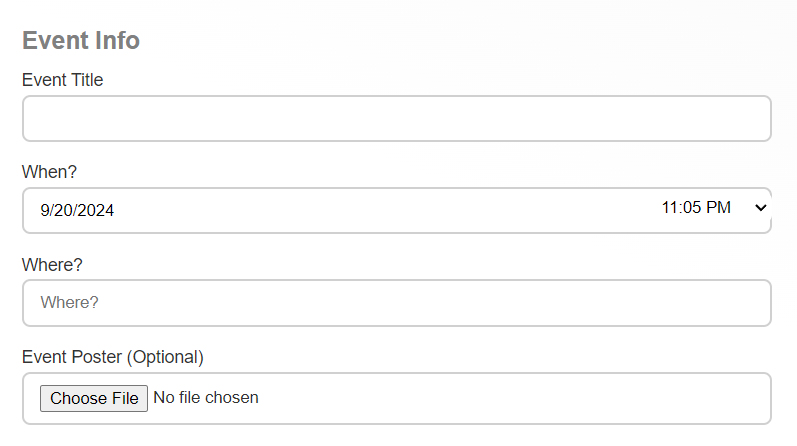Select the day value 20 in date
This screenshot has height=446, width=797.
65,210
